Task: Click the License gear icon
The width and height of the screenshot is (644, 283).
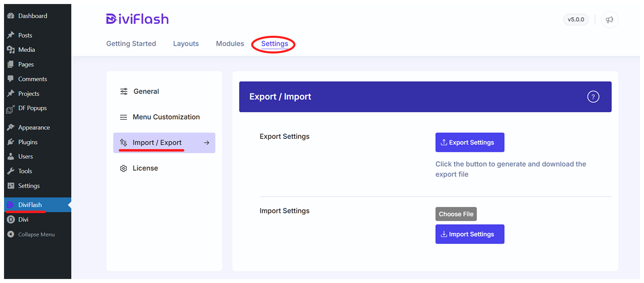Action: 124,168
